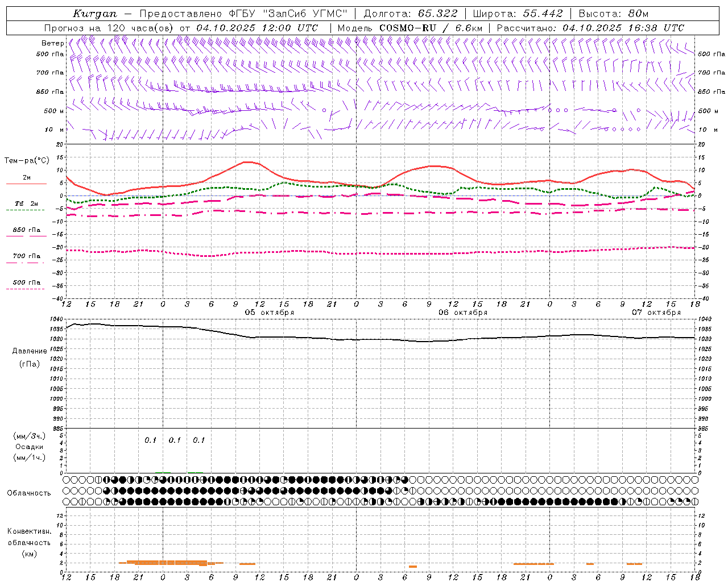Select the latitude value Широта: 55.442
728x582 pixels.
point(518,14)
